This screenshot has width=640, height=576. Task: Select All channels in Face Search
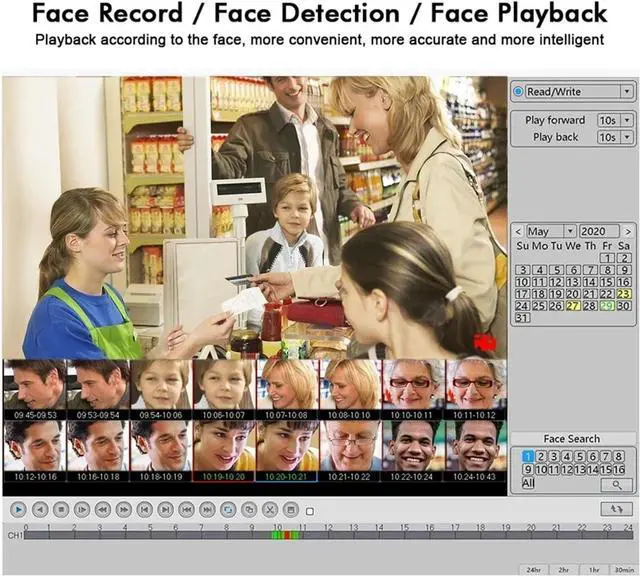point(528,483)
